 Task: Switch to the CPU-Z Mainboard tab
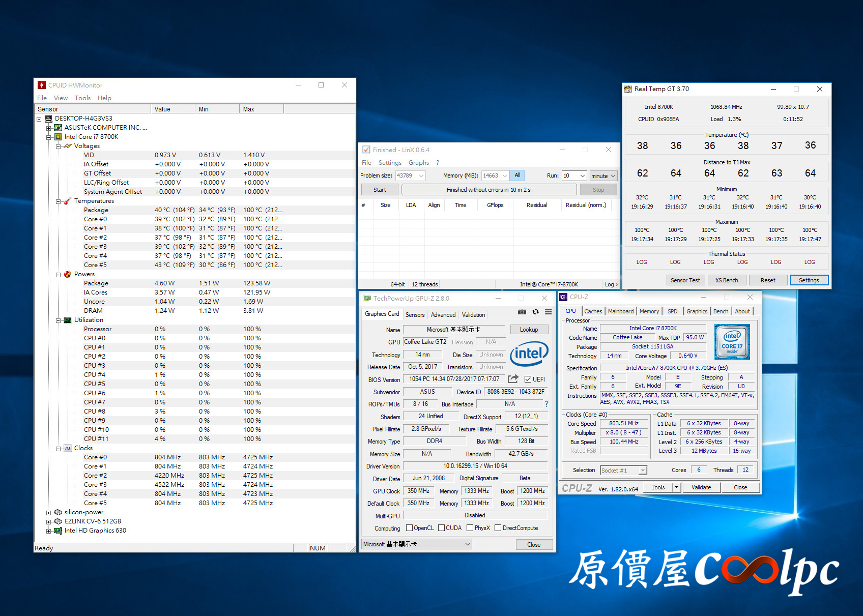pos(621,311)
